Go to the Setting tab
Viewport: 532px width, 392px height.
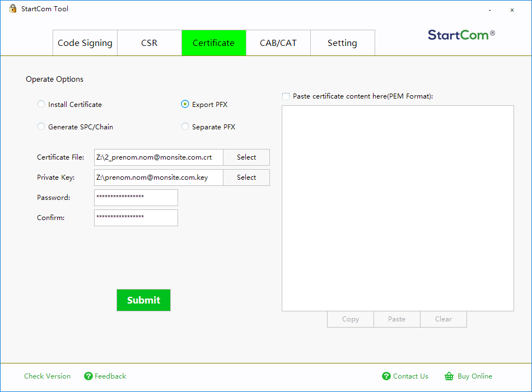point(342,43)
